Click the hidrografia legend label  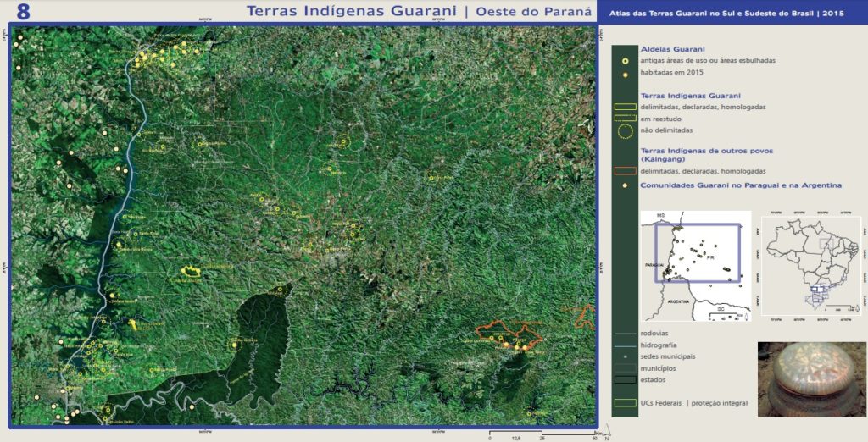(659, 345)
